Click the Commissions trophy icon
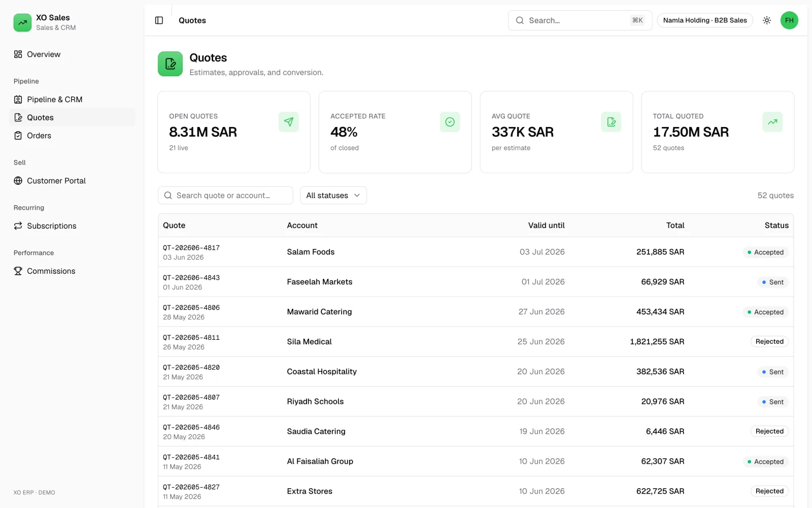Image resolution: width=812 pixels, height=508 pixels. pyautogui.click(x=18, y=271)
